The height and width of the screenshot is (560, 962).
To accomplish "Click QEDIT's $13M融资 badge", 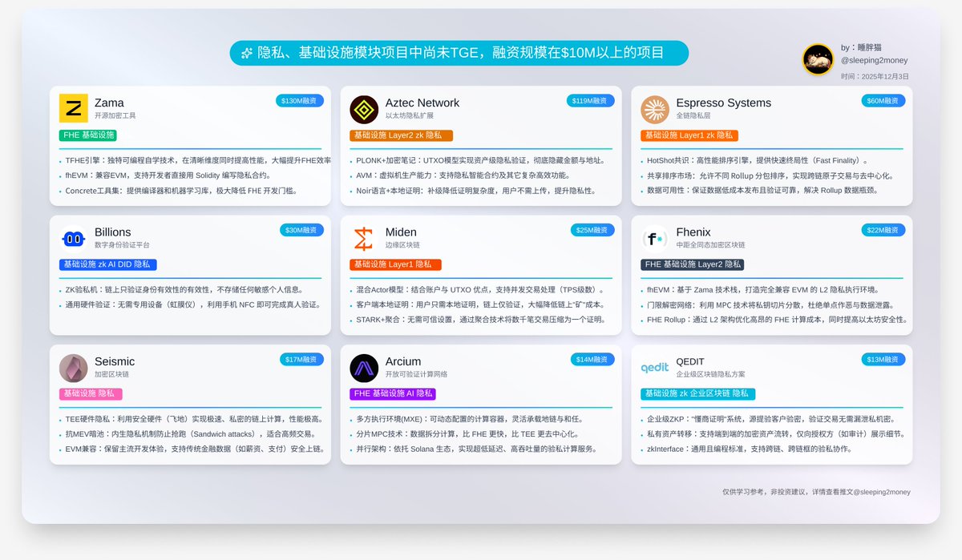I will click(x=883, y=360).
